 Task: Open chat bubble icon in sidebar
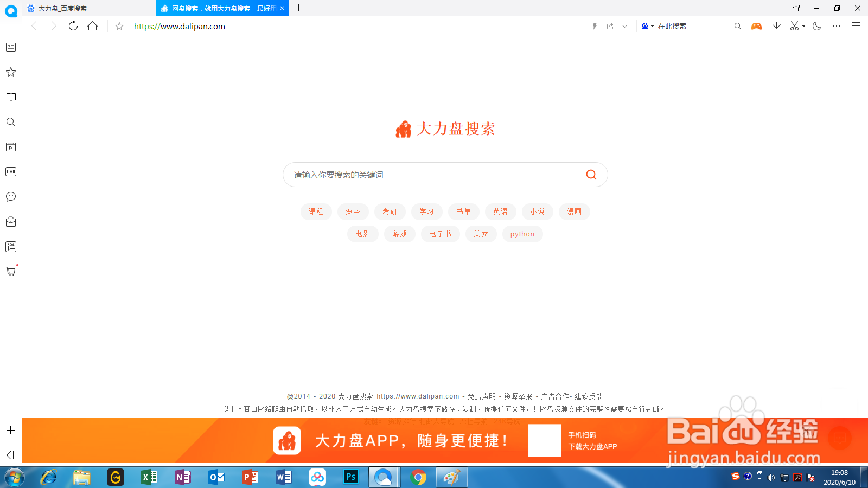11,197
